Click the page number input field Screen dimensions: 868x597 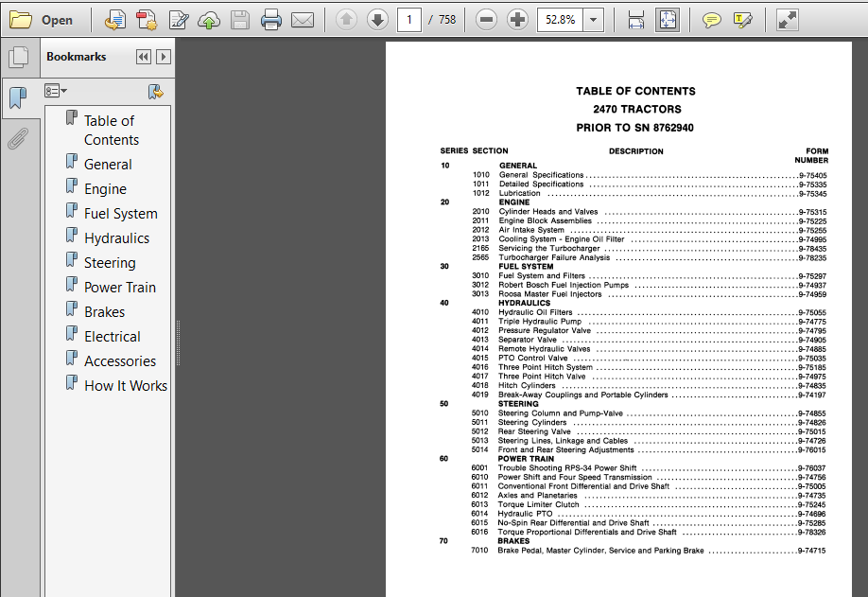point(409,20)
